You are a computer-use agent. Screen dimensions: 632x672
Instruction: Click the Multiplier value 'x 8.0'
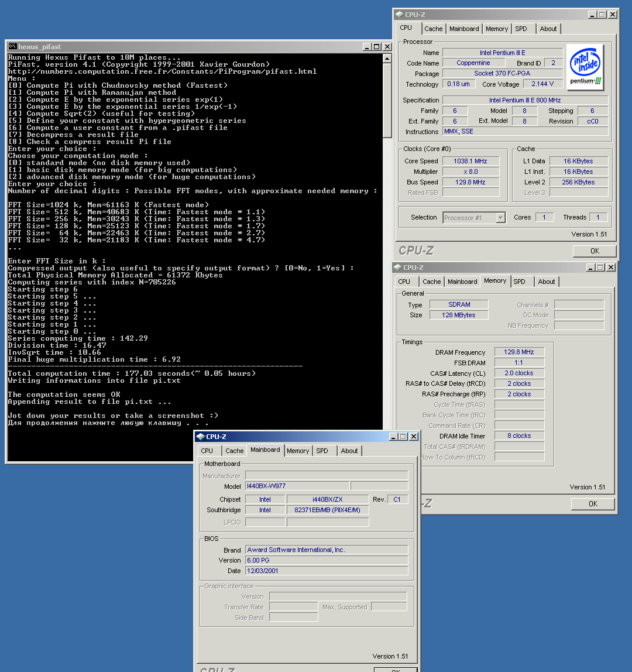click(x=470, y=172)
